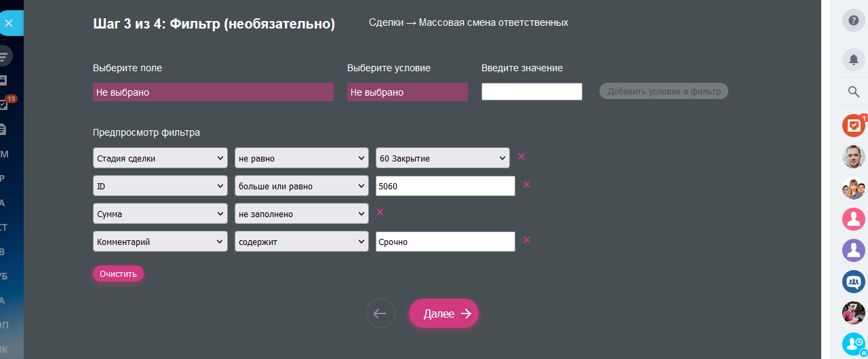Click the search magnifier icon
The height and width of the screenshot is (359, 868).
(854, 92)
